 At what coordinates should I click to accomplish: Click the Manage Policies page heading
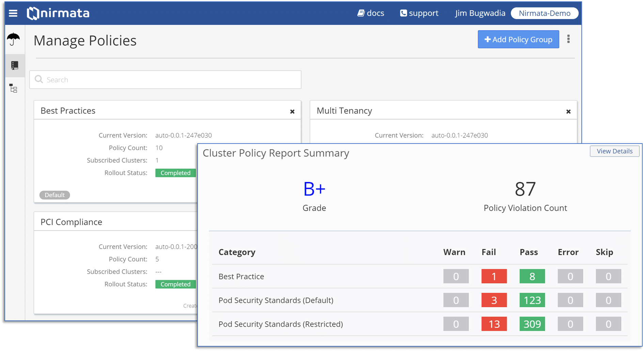click(x=85, y=40)
